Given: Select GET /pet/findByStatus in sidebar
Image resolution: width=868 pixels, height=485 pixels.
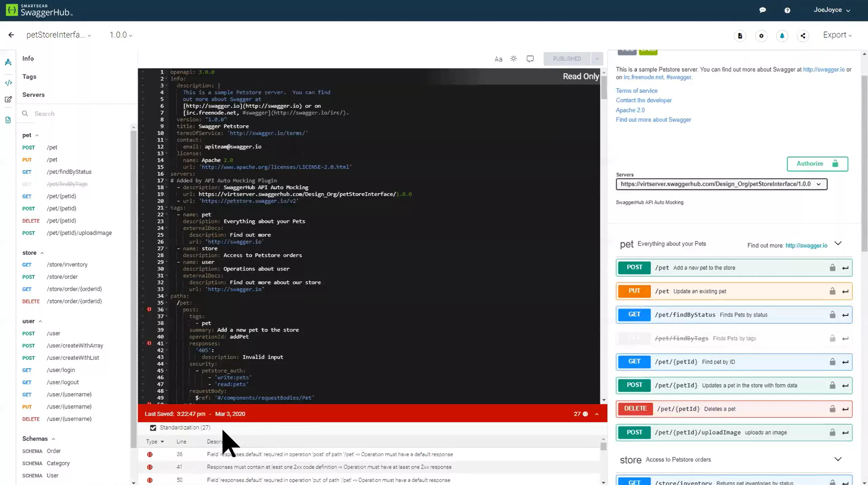Looking at the screenshot, I should point(69,172).
